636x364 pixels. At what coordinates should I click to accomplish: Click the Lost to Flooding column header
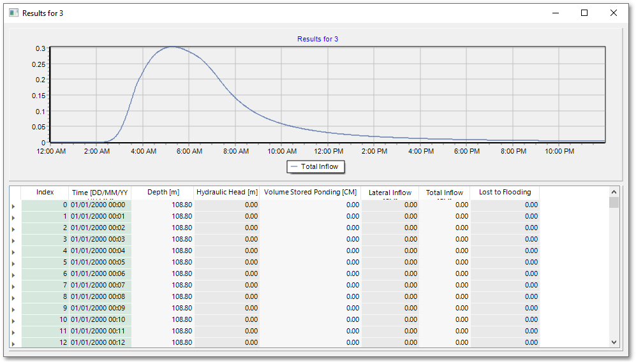click(505, 193)
